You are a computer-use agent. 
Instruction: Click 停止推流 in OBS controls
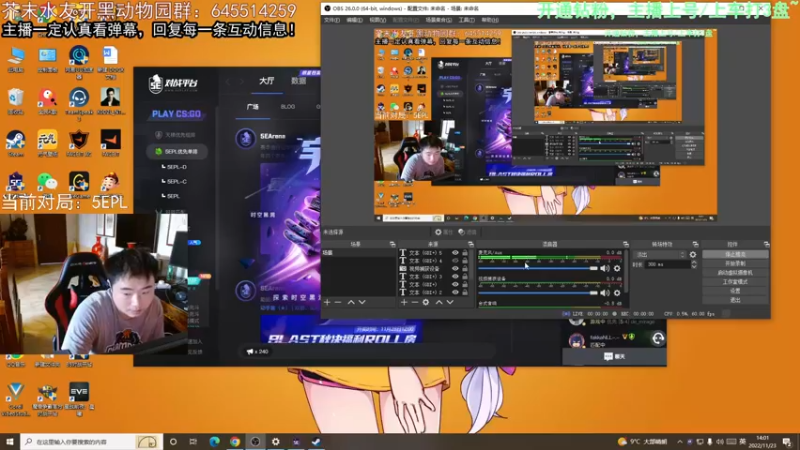point(735,254)
